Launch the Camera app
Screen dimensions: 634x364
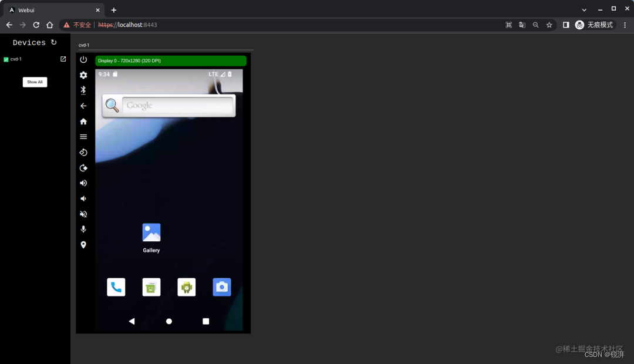[222, 287]
